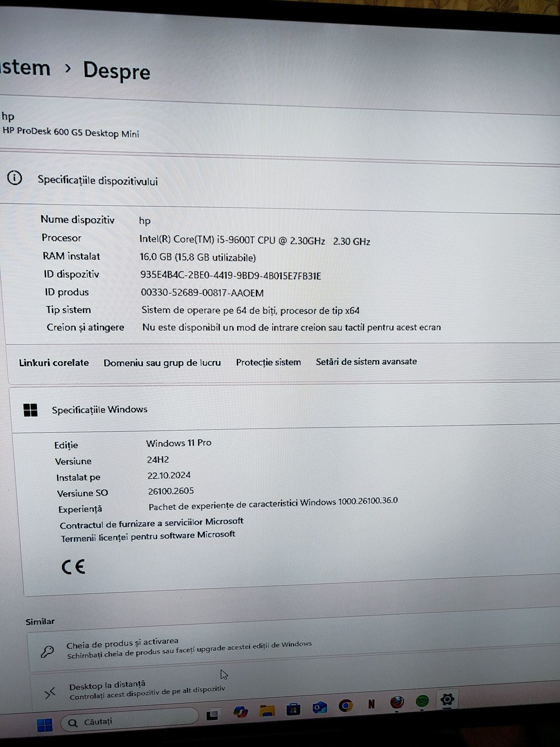Click the 24H2 version value

pos(158,459)
